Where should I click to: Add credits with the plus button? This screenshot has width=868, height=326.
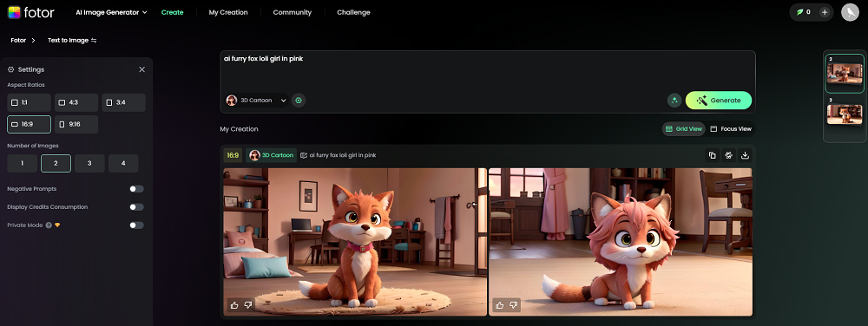(x=825, y=12)
